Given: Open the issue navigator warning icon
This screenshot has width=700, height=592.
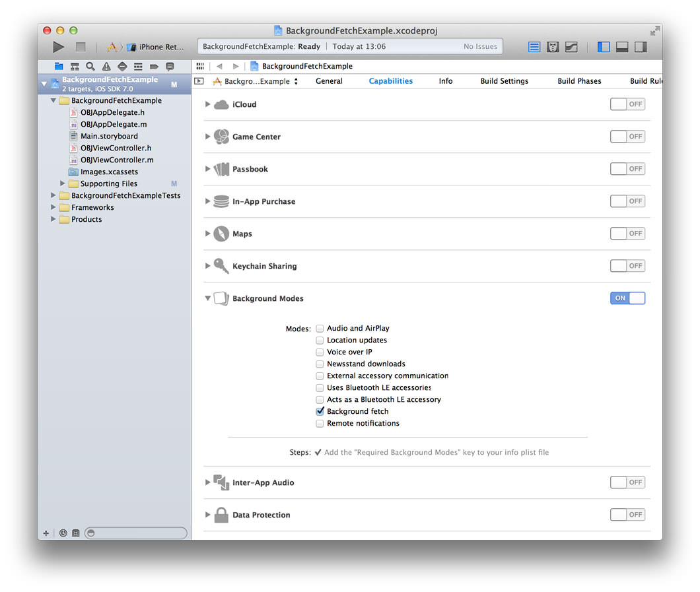Looking at the screenshot, I should (106, 67).
